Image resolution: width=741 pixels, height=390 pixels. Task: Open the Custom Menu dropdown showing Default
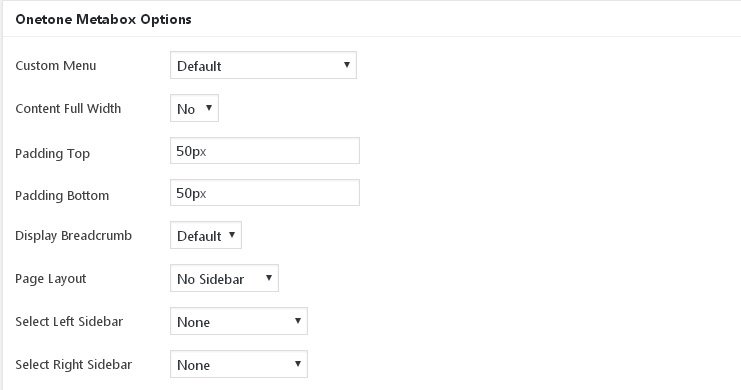point(263,65)
